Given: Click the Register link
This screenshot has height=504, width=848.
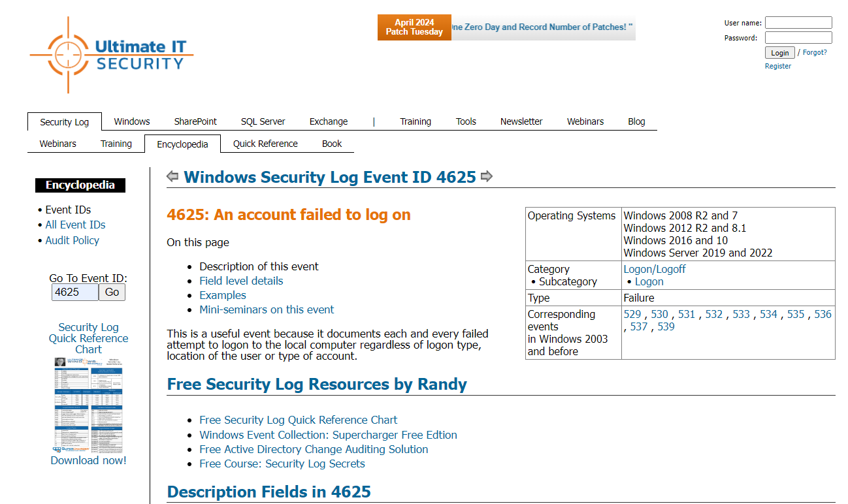Looking at the screenshot, I should tap(777, 66).
